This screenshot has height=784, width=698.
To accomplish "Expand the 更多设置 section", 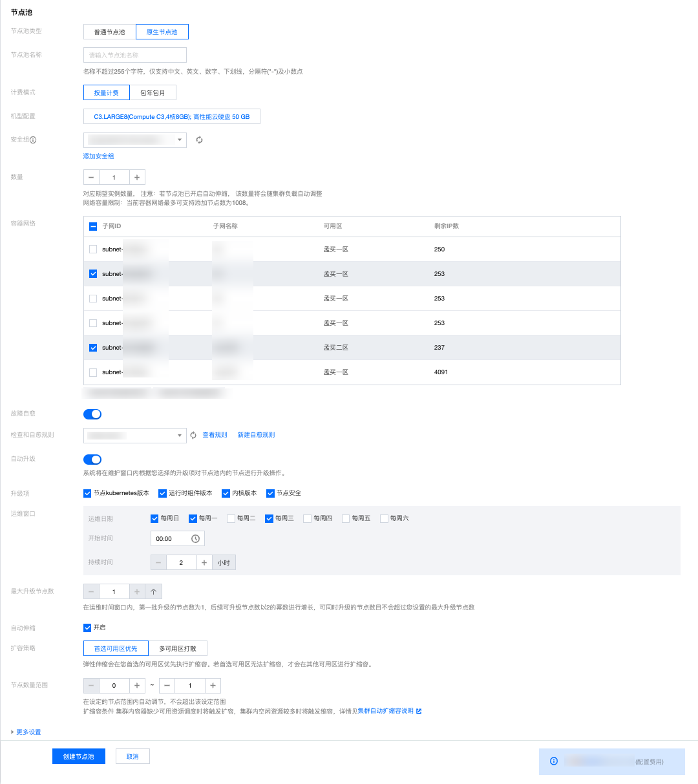I will click(x=26, y=732).
